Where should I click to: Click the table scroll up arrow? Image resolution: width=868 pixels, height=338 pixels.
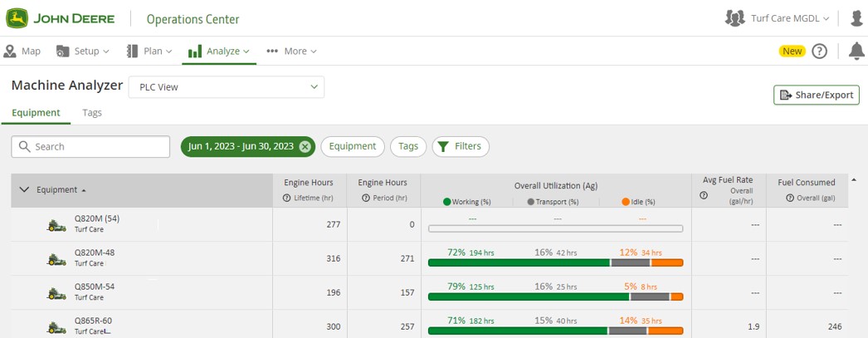(x=853, y=179)
